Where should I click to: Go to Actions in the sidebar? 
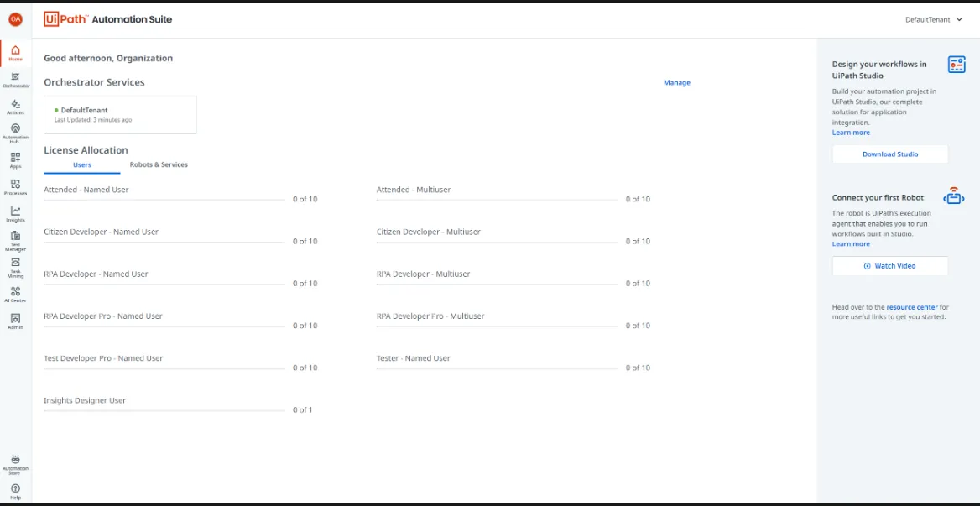(x=16, y=107)
